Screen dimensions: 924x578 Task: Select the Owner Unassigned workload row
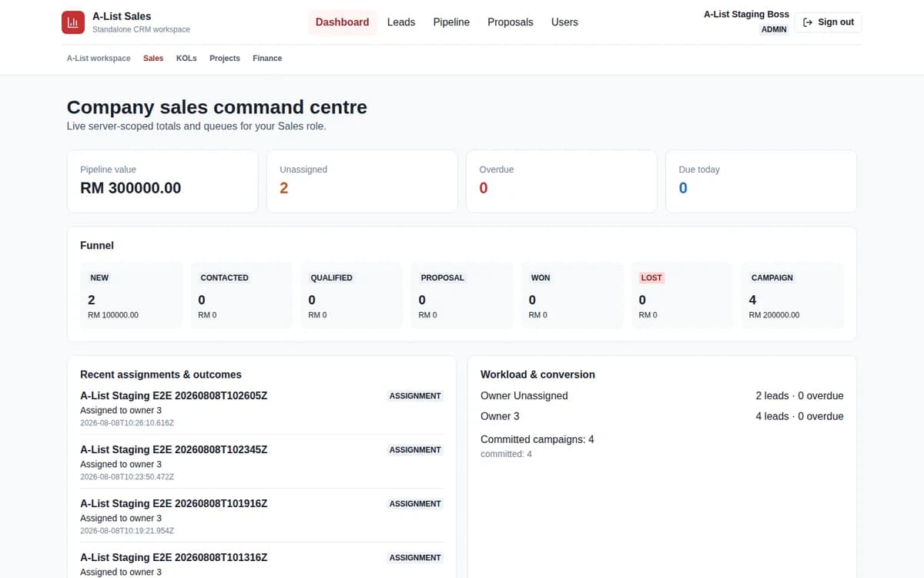point(662,396)
